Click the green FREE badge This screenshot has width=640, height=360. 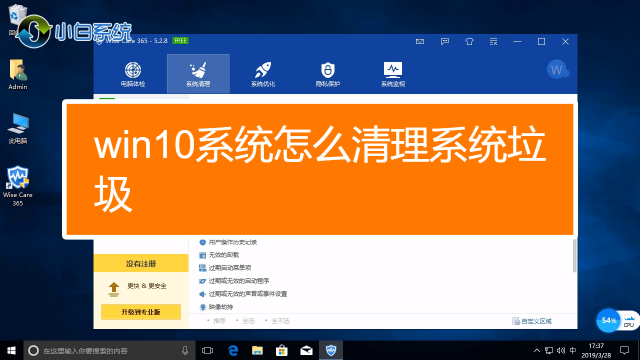coord(180,40)
